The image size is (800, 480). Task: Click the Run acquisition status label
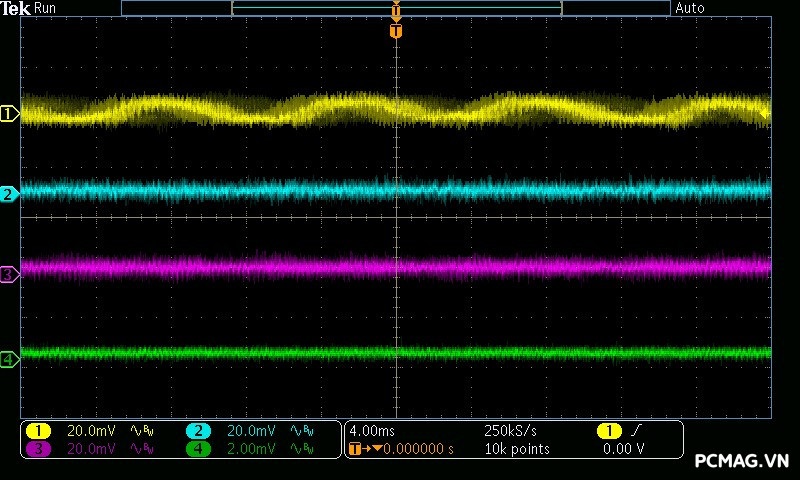click(x=46, y=8)
